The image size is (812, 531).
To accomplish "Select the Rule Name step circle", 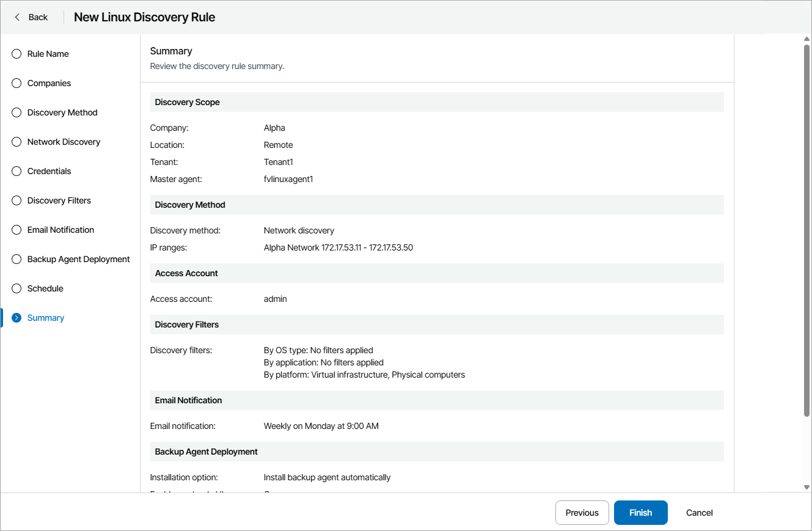I will pyautogui.click(x=16, y=54).
